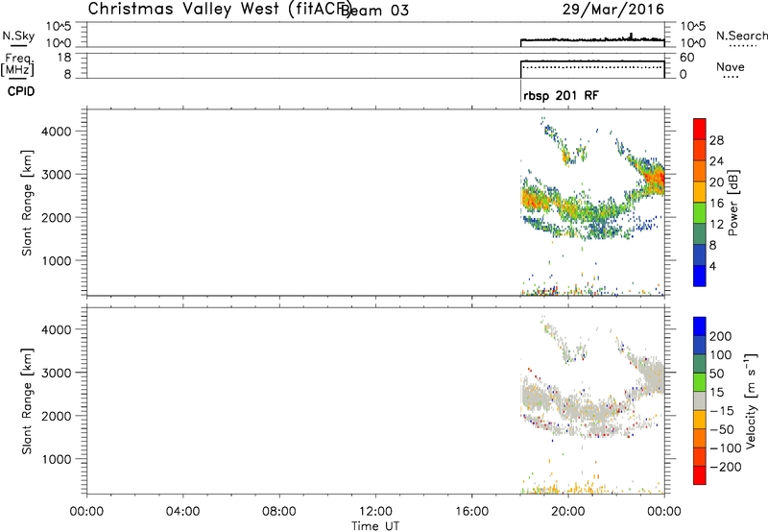The width and height of the screenshot is (768, 532).
Task: Click the "Slant Range [km]" label of power panel
Action: tap(27, 203)
